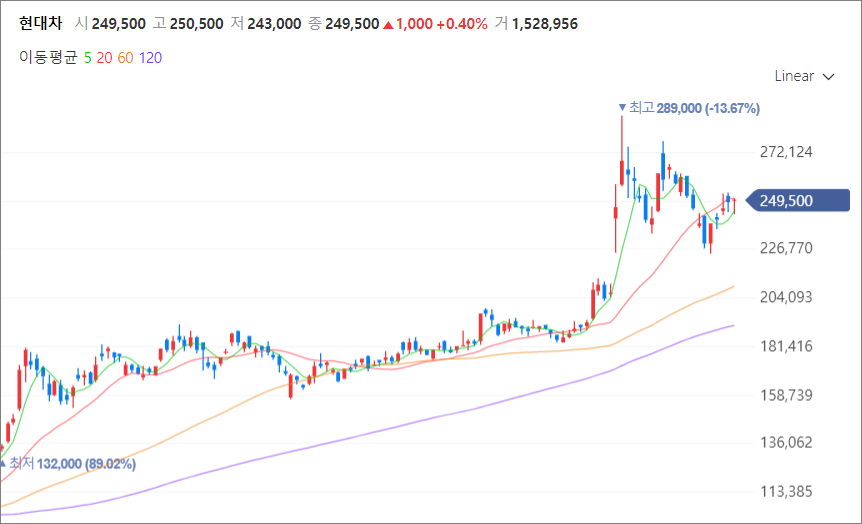Click the 최고 289,000 high marker
The image size is (862, 524).
tap(689, 108)
